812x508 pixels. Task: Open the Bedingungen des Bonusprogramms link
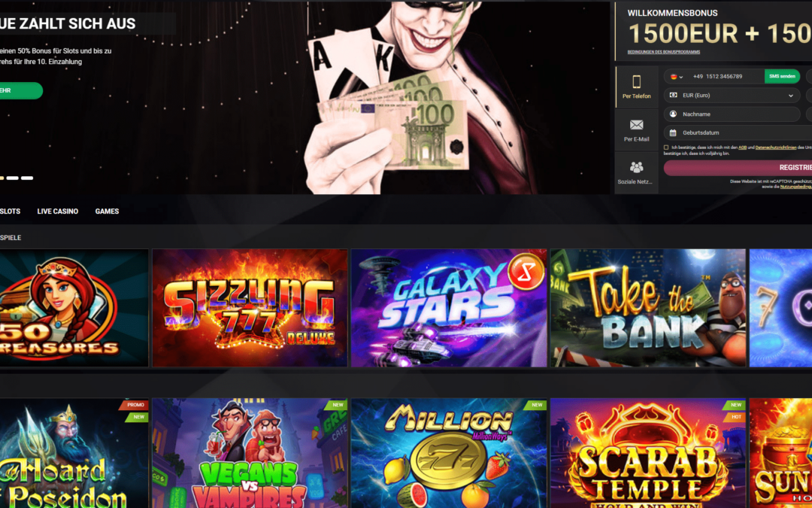coord(663,52)
